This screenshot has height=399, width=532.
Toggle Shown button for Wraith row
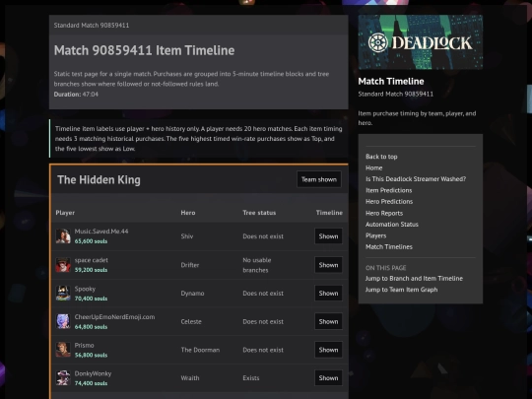pyautogui.click(x=328, y=378)
